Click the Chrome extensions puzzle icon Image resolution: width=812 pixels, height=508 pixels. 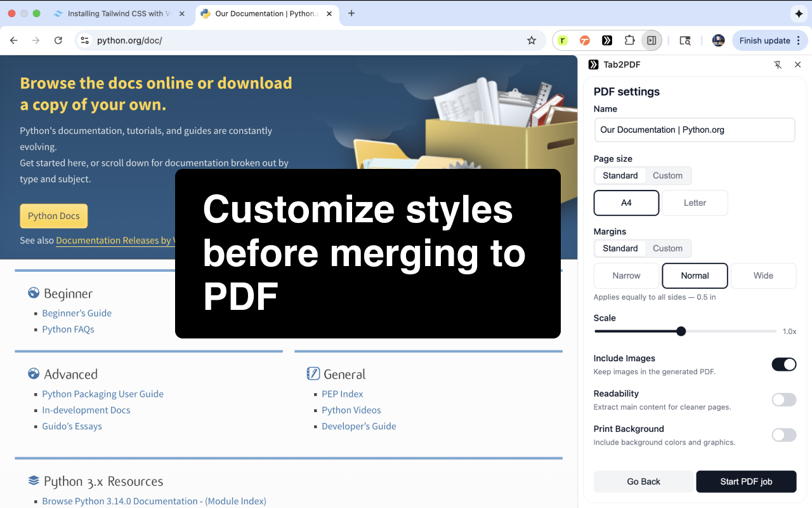click(629, 40)
